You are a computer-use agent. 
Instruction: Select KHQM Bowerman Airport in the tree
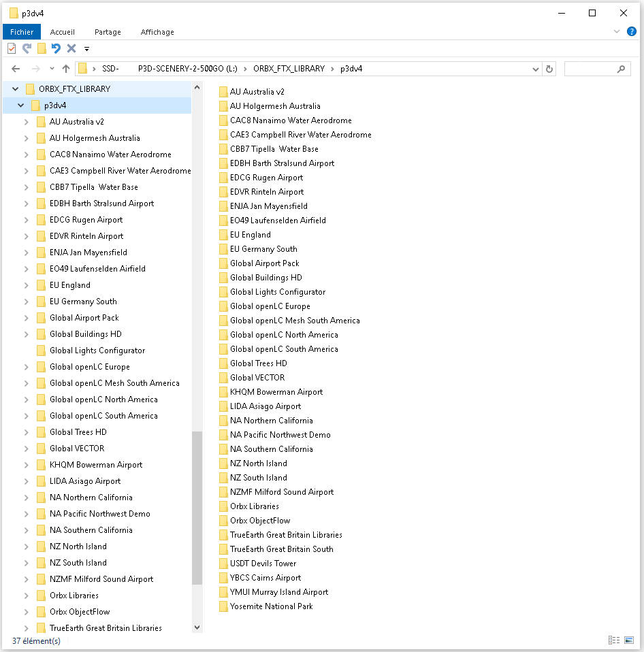click(x=96, y=465)
